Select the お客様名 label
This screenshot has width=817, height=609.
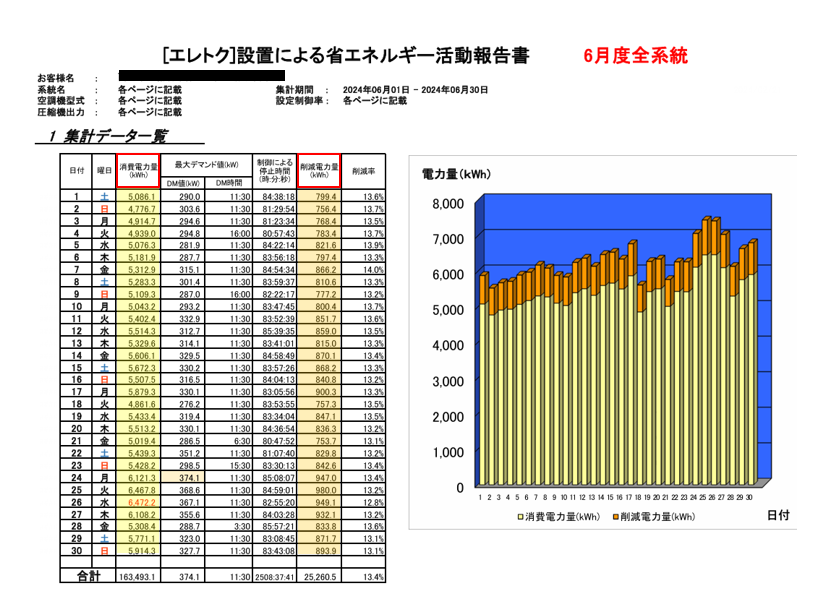55,78
